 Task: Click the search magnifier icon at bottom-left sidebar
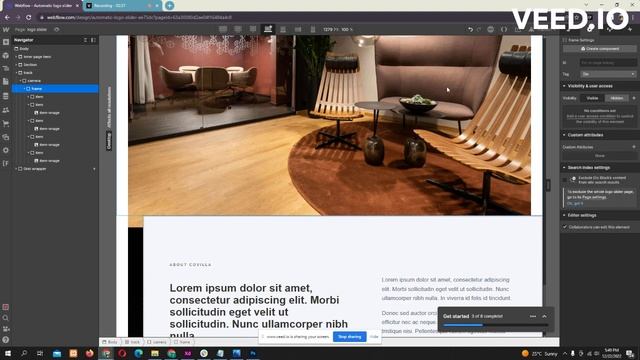point(6,318)
